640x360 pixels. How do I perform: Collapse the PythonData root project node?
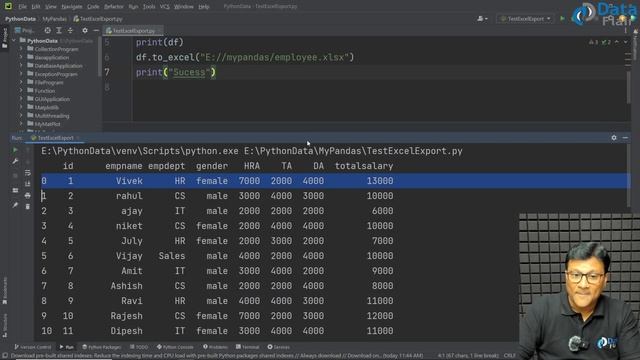coord(14,40)
